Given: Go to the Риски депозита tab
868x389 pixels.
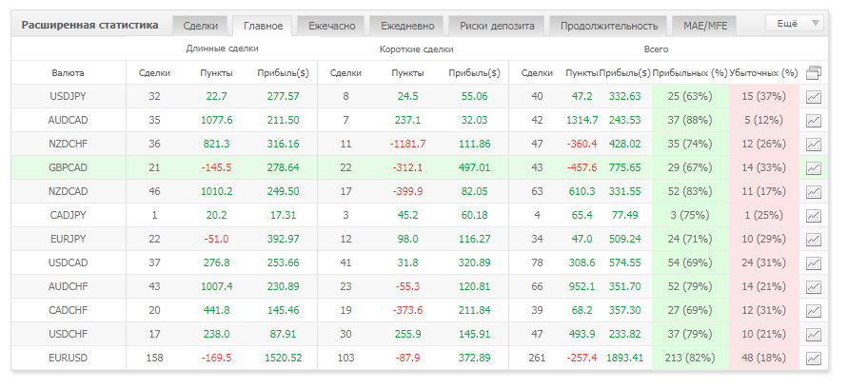Looking at the screenshot, I should pyautogui.click(x=497, y=26).
